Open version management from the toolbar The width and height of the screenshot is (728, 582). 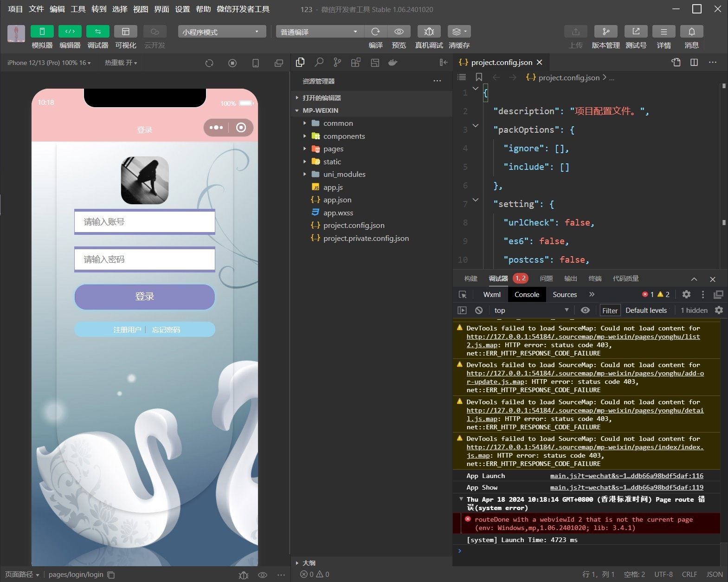tap(606, 32)
